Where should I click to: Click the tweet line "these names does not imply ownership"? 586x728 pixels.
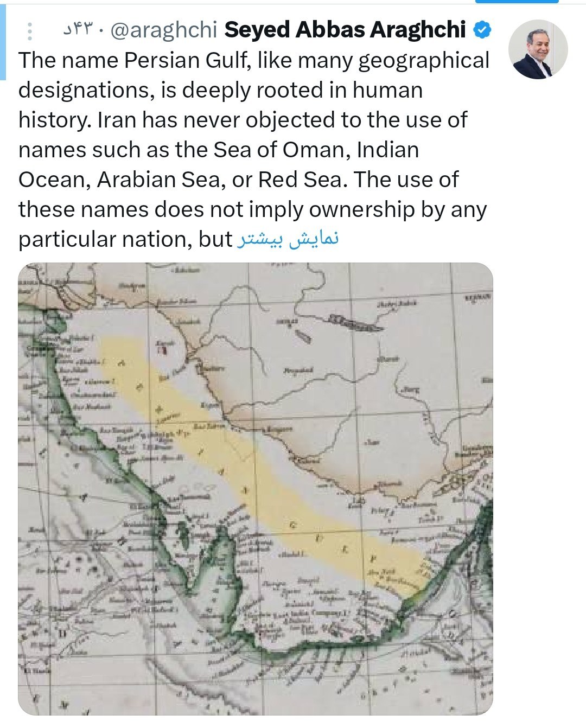[252, 209]
